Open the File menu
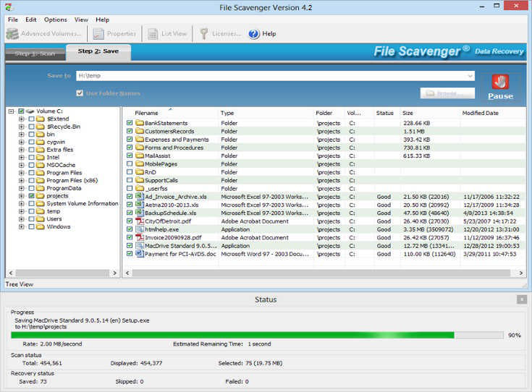Image resolution: width=532 pixels, height=392 pixels. point(13,20)
